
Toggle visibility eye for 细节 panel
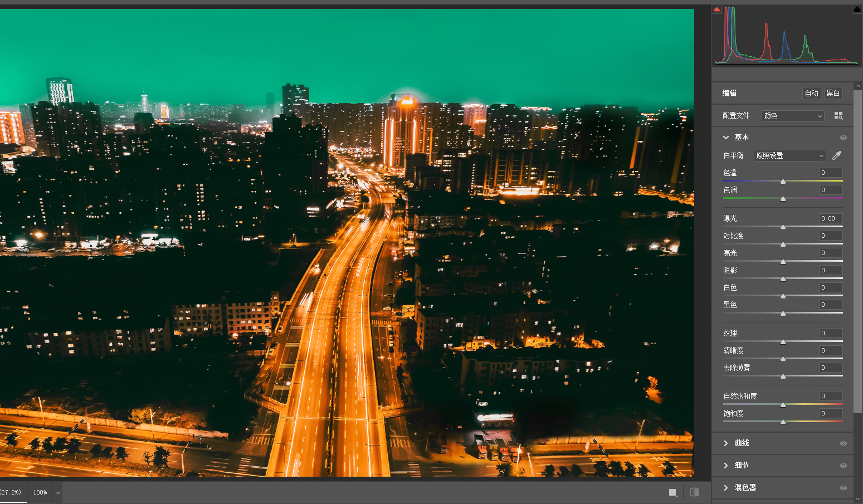coord(844,466)
